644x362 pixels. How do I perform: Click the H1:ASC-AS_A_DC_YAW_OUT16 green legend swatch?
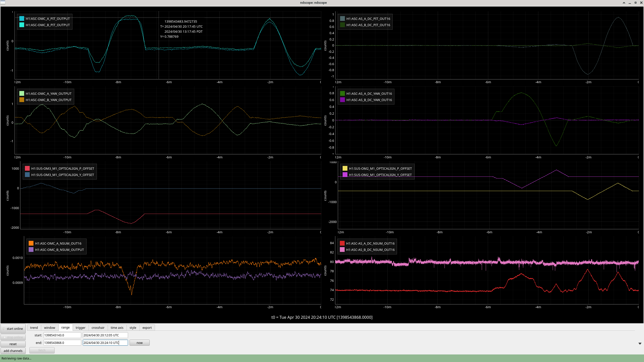(342, 94)
